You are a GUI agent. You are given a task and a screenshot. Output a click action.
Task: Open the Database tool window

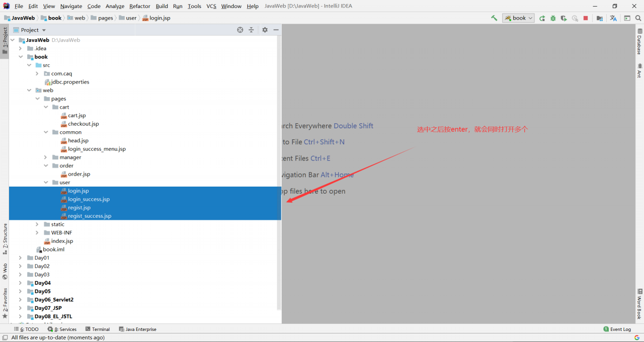639,42
